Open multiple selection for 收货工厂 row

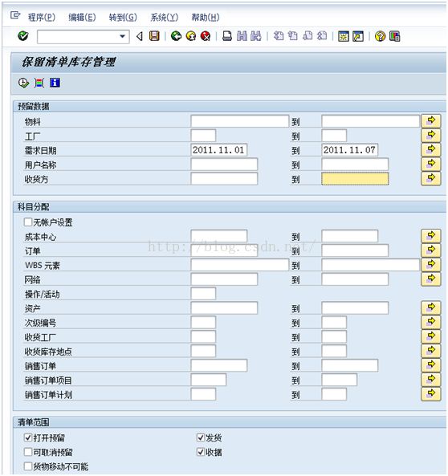click(430, 336)
